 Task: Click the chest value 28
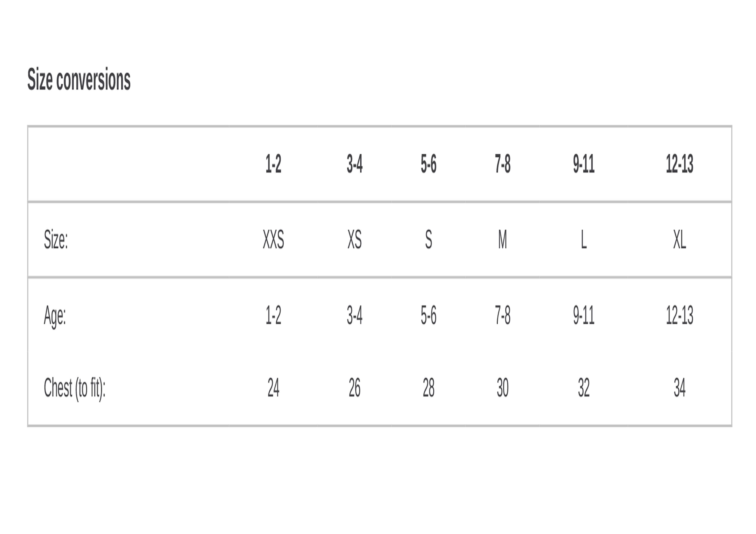pos(429,388)
